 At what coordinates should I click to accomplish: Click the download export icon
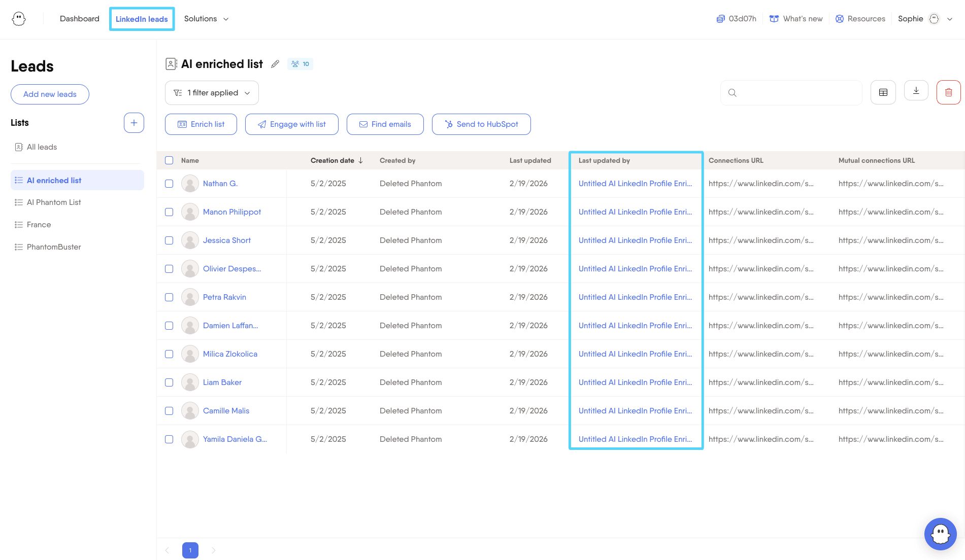(x=916, y=91)
